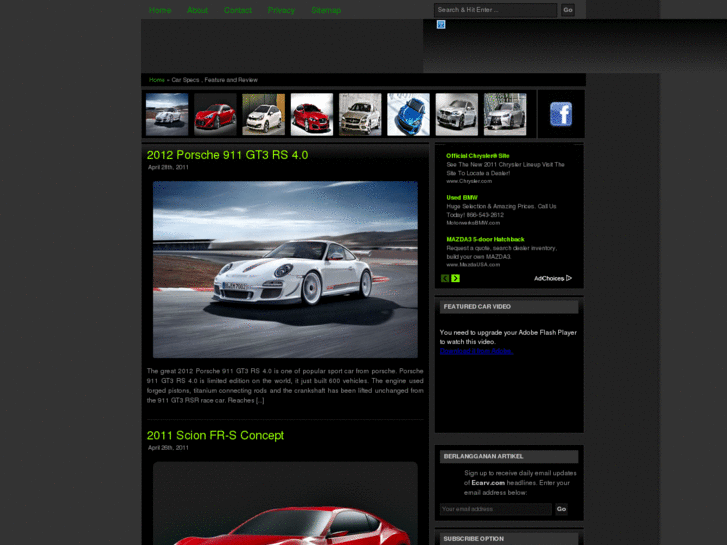Open the 2011 Scion FR-S Concept article
Viewport: 727px width, 545px height.
pyautogui.click(x=215, y=436)
